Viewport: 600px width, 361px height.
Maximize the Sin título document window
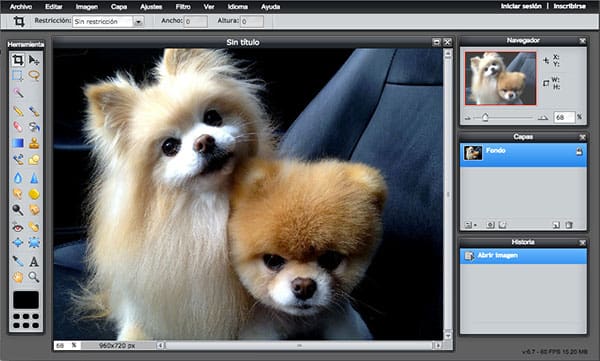point(436,42)
